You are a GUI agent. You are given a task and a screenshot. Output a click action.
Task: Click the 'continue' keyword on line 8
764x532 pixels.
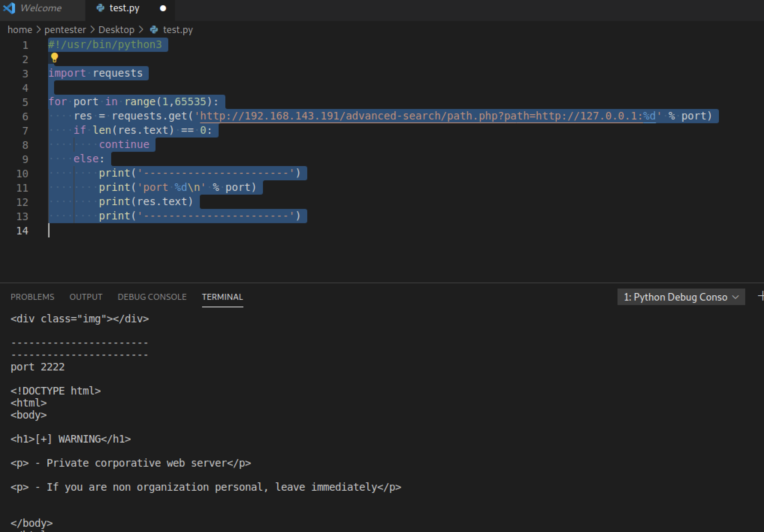click(x=124, y=145)
